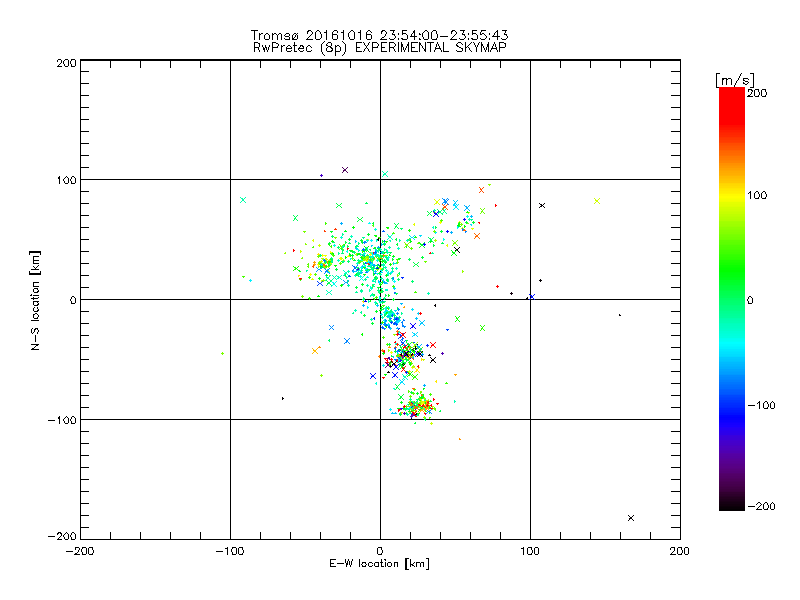
Task: Click the x-axis tick label 100
Action: (x=530, y=551)
